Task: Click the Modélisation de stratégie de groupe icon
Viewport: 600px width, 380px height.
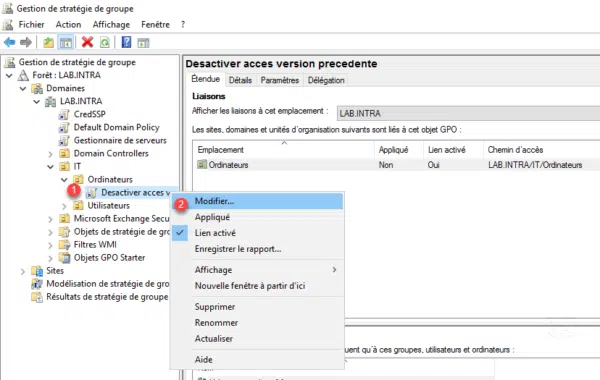Action: pos(37,284)
